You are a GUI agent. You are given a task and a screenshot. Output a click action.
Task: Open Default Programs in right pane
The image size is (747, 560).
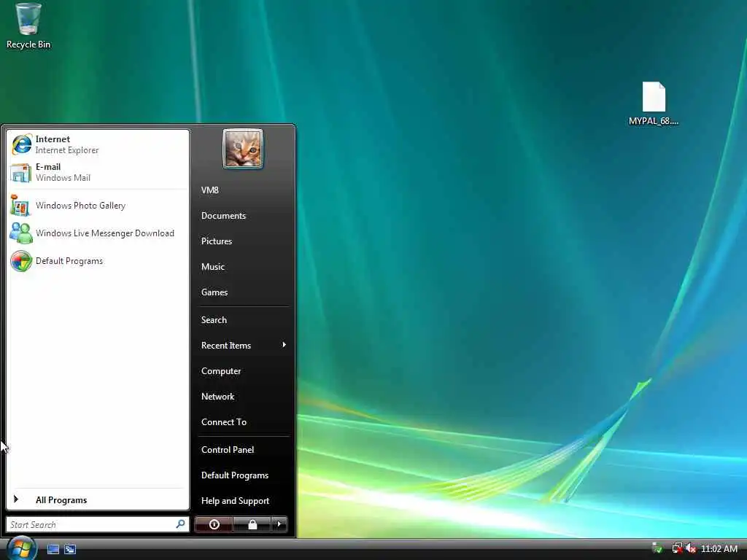(243, 475)
